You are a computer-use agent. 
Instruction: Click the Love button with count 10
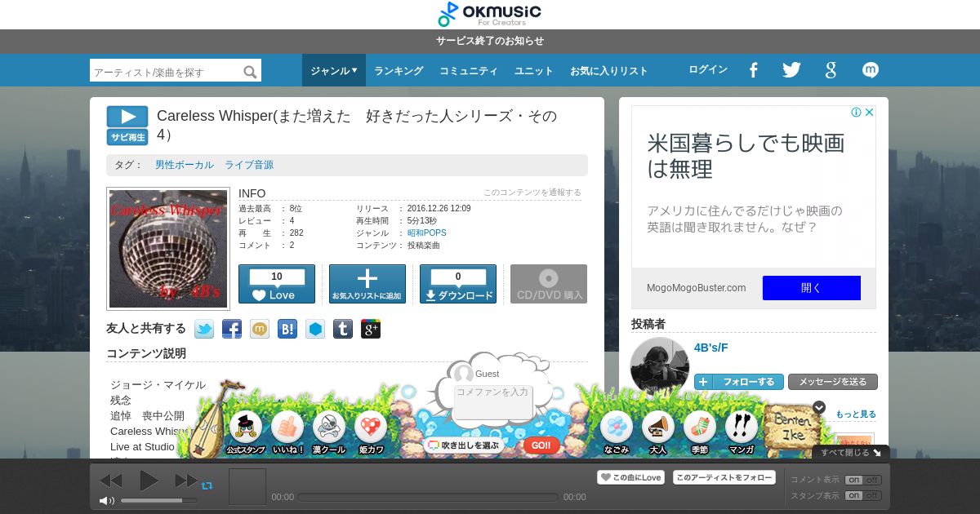pyautogui.click(x=277, y=284)
